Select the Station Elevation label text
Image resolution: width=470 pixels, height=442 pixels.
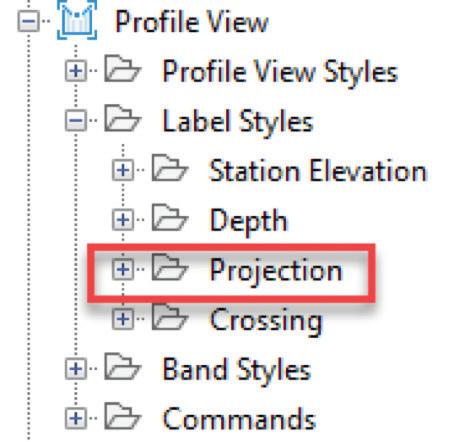click(x=318, y=170)
